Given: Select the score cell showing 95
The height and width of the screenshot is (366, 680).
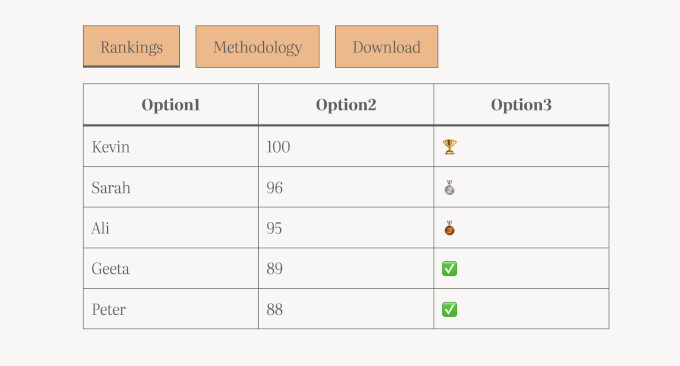Looking at the screenshot, I should [346, 228].
